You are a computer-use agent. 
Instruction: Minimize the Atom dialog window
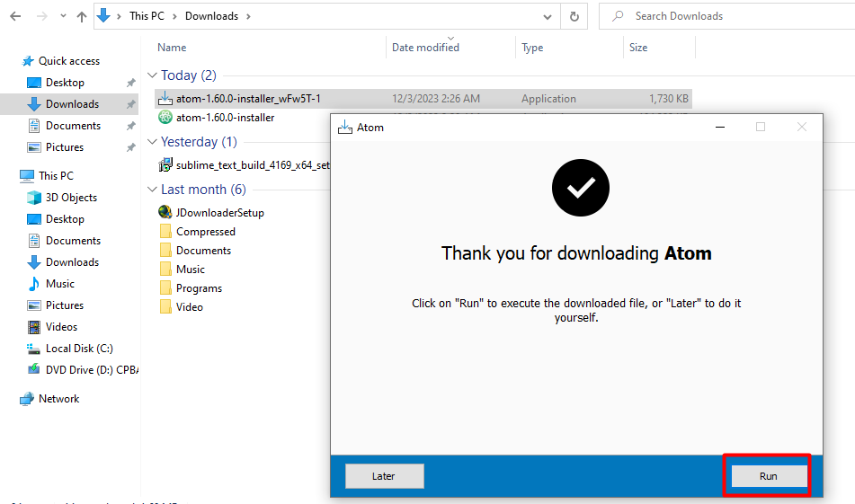(x=720, y=127)
